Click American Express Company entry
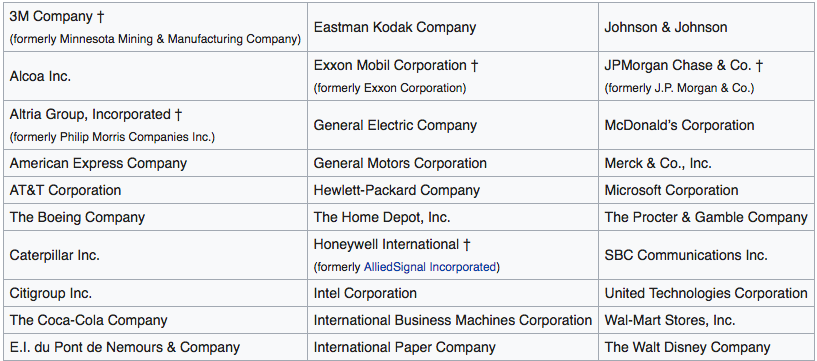817x361 pixels. [98, 163]
